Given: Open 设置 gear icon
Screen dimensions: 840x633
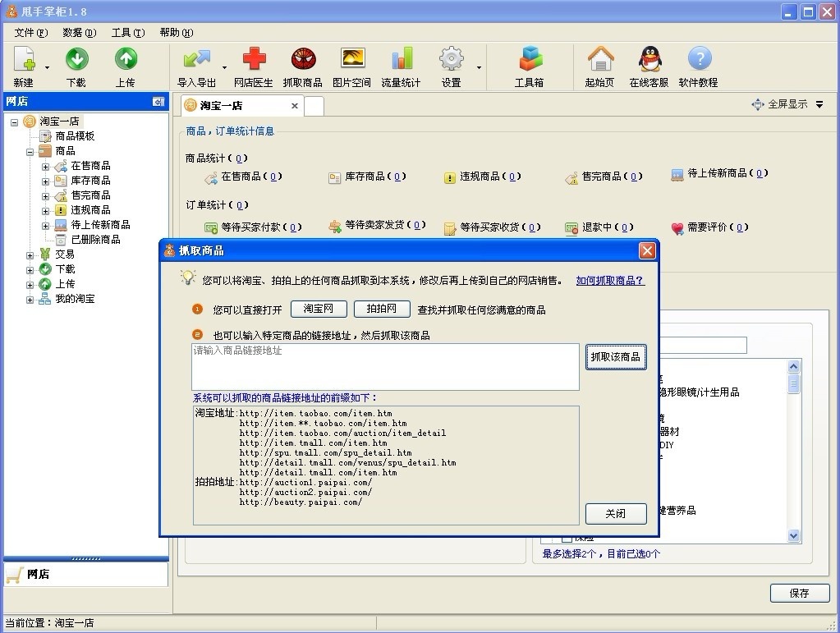Looking at the screenshot, I should [451, 58].
